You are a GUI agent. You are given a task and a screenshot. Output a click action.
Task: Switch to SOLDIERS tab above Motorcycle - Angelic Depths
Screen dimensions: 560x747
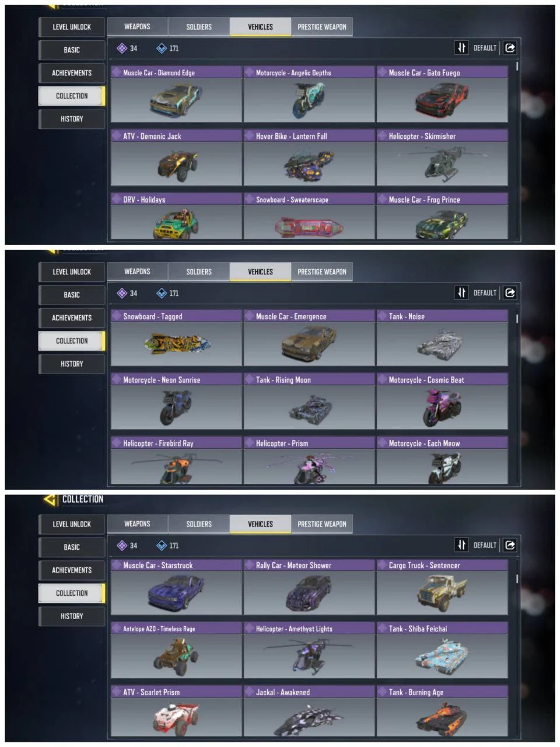pos(199,27)
